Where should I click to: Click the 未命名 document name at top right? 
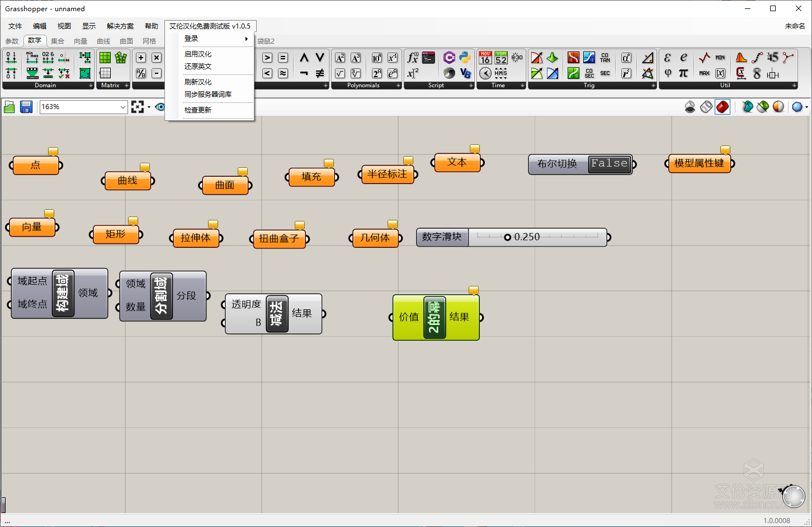coord(795,26)
